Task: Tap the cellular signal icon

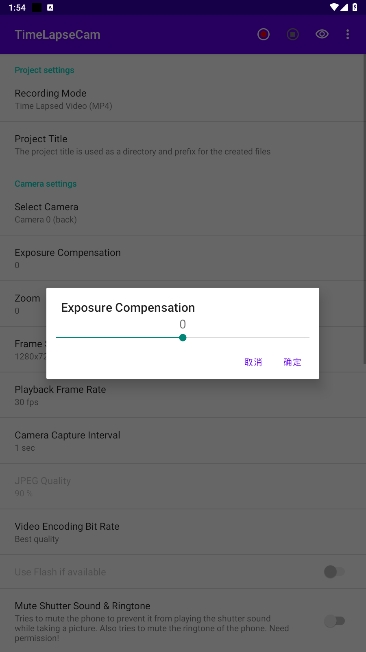Action: pyautogui.click(x=344, y=7)
